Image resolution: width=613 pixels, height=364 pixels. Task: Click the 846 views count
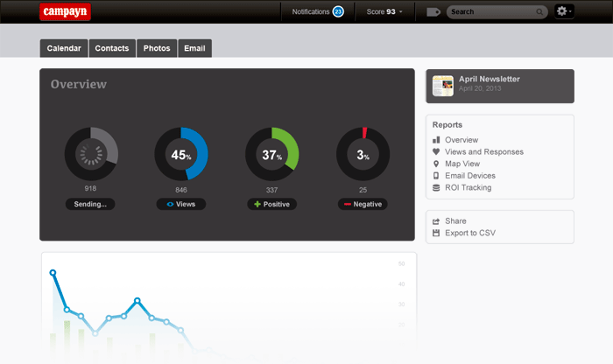(x=181, y=190)
